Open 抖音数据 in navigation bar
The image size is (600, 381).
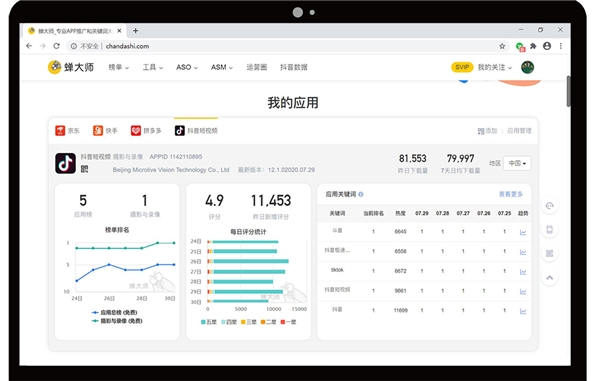(293, 67)
